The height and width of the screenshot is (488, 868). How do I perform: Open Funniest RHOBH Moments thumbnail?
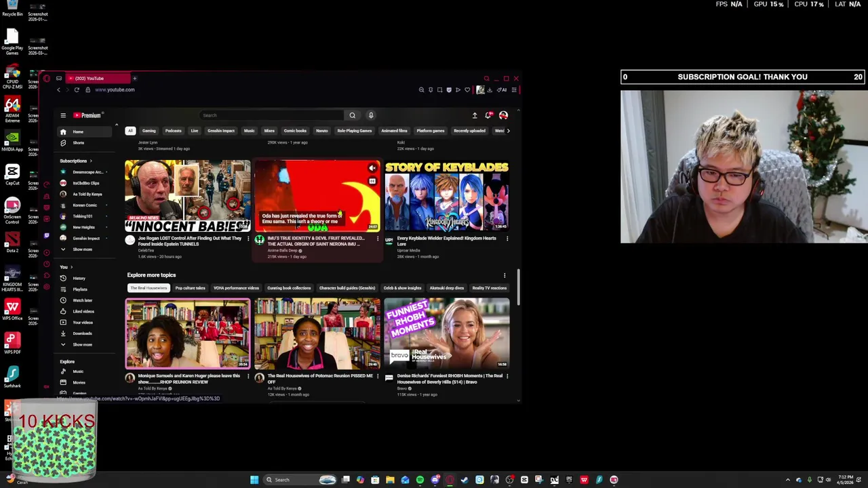(447, 333)
